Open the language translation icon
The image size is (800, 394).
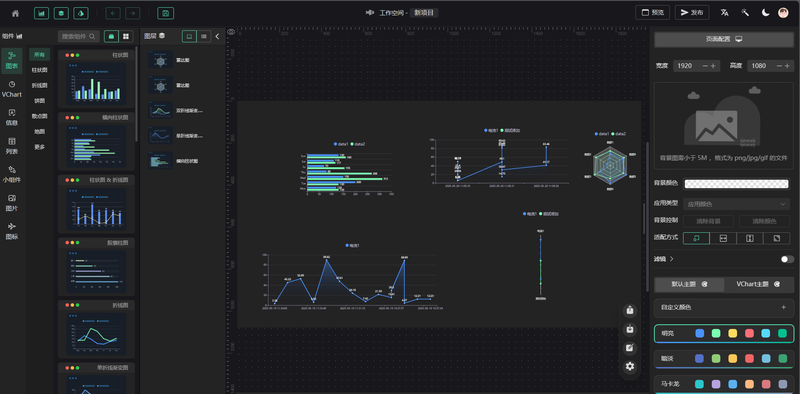click(724, 13)
